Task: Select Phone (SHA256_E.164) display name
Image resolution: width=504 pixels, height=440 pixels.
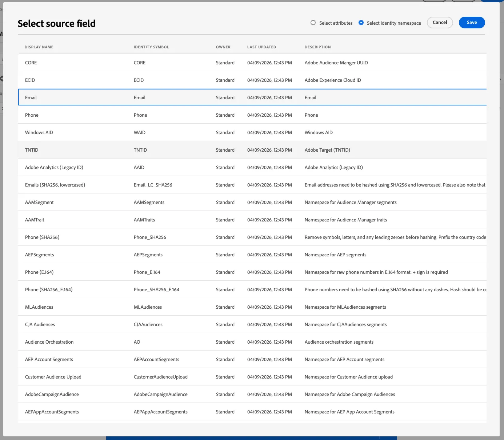Action: [49, 289]
